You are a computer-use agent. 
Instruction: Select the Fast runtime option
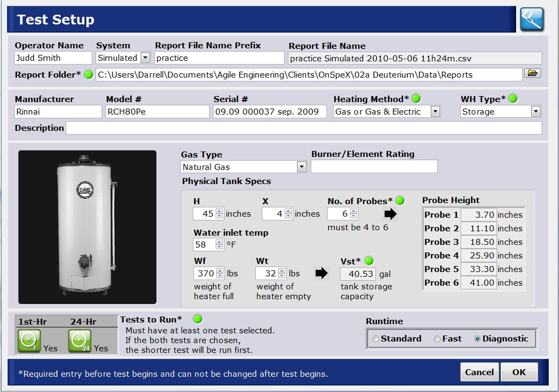tap(437, 339)
